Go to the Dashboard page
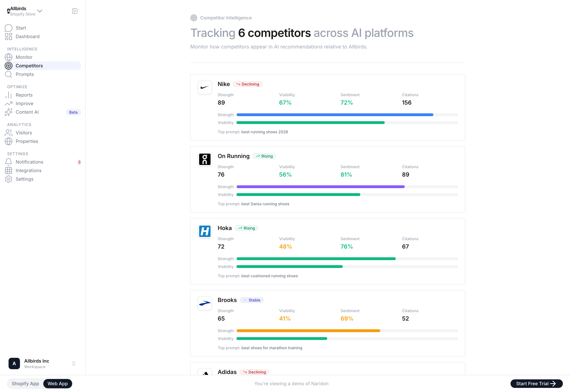The image size is (570, 392). (x=43, y=37)
